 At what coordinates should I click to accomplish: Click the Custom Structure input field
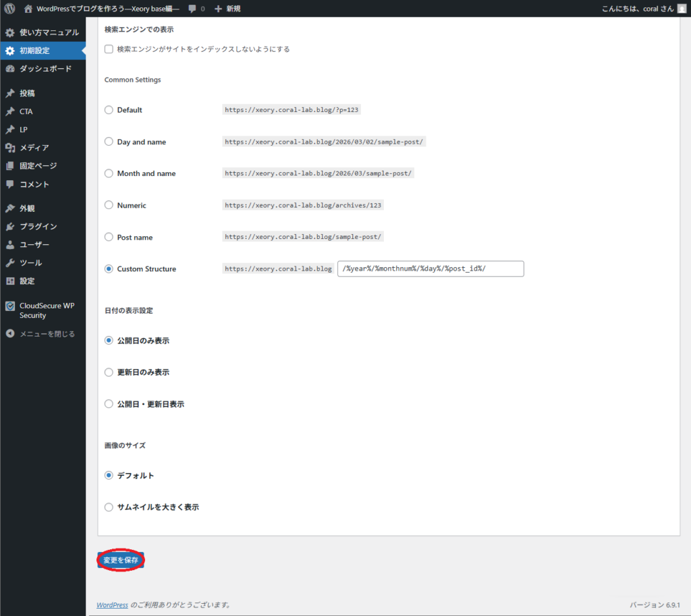430,269
